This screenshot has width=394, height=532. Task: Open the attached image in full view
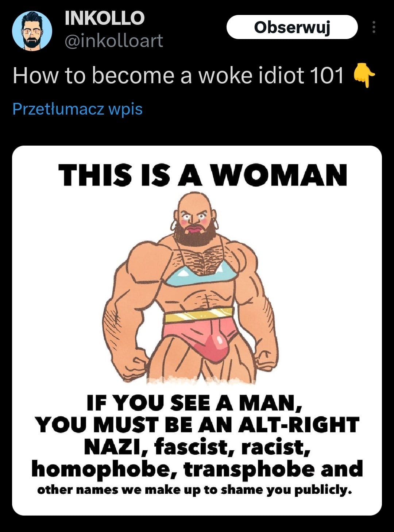197,330
